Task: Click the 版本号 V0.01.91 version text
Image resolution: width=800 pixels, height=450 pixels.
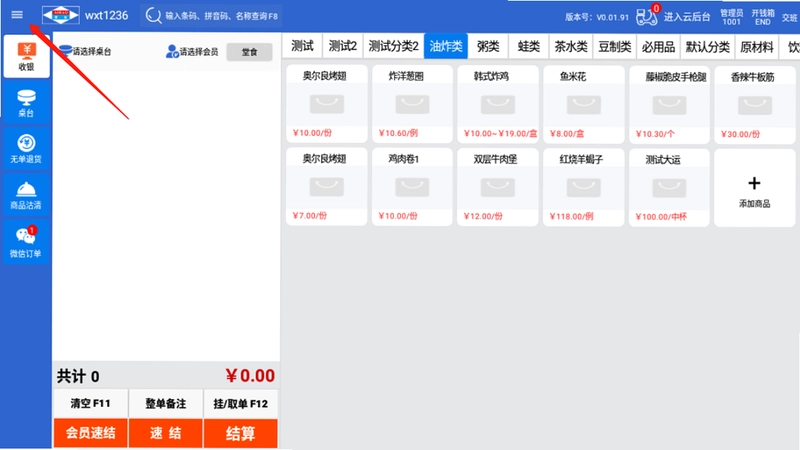Action: [596, 17]
